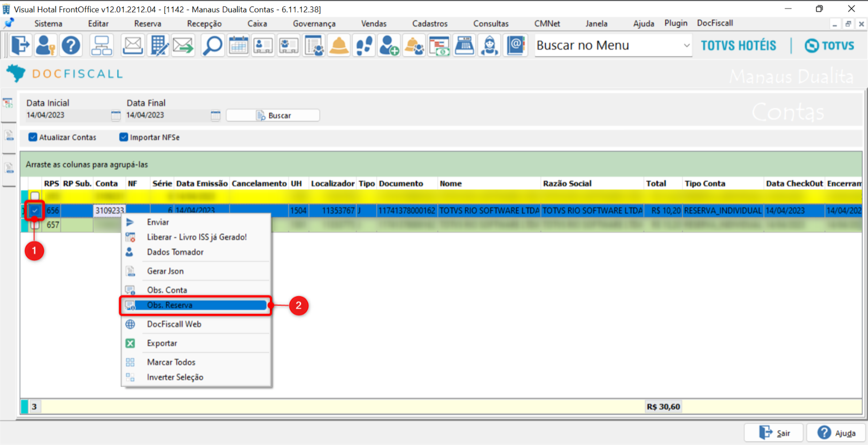Open the building with pencil toolbar icon
The height and width of the screenshot is (445, 868).
(x=158, y=45)
